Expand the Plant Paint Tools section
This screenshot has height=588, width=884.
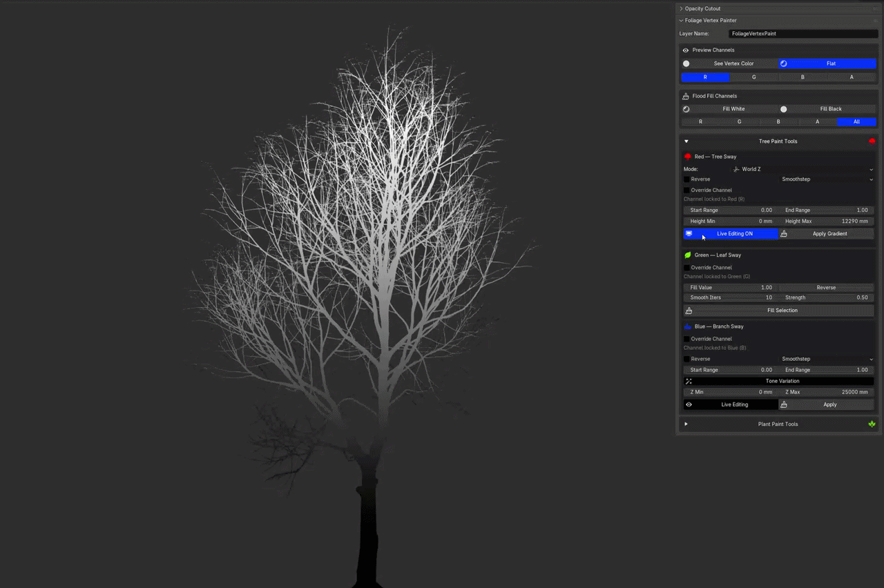point(686,424)
